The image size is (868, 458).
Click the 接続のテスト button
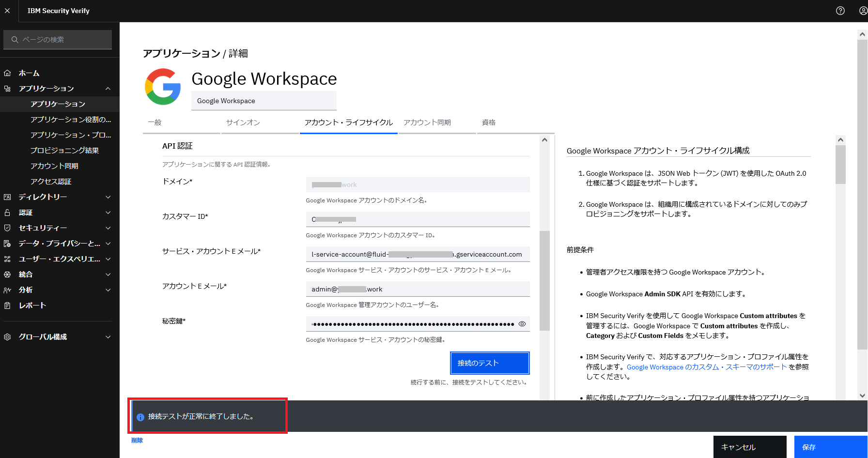tap(490, 363)
